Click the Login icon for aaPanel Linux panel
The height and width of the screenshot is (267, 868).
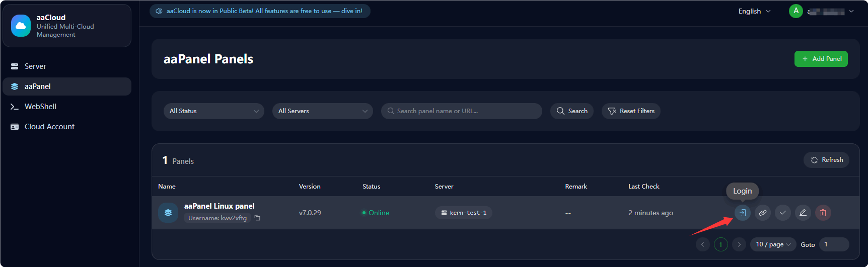(743, 213)
